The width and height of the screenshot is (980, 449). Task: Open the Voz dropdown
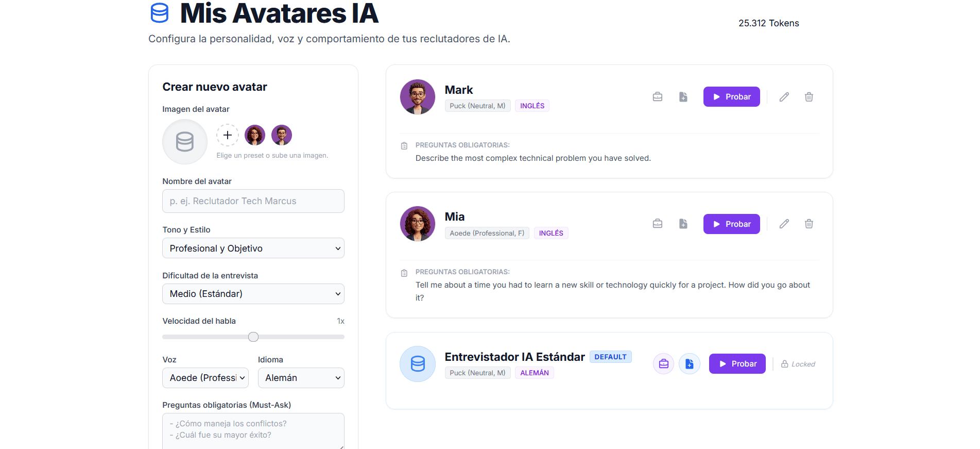205,378
